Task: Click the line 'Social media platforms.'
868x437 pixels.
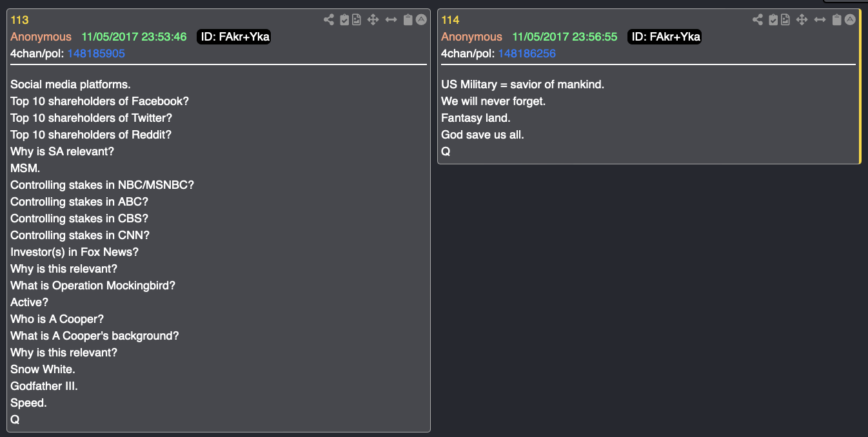Action: (x=70, y=84)
